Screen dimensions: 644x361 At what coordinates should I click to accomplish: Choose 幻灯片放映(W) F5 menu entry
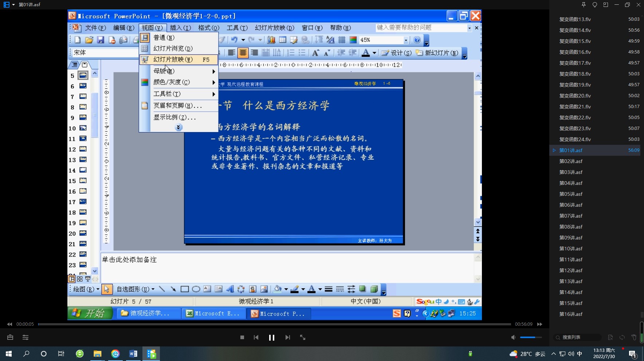pyautogui.click(x=179, y=59)
